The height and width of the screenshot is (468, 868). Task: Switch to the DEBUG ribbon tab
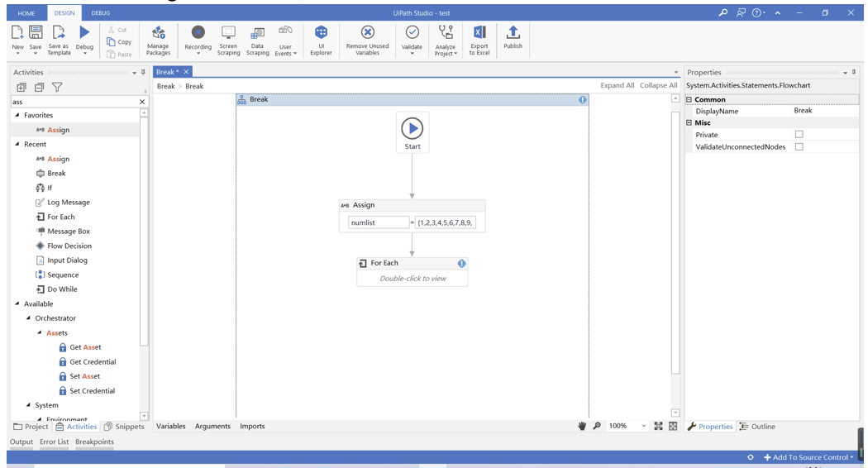click(100, 12)
